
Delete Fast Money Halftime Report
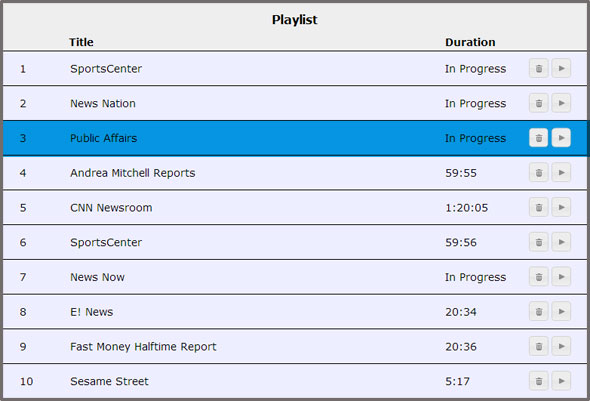538,346
